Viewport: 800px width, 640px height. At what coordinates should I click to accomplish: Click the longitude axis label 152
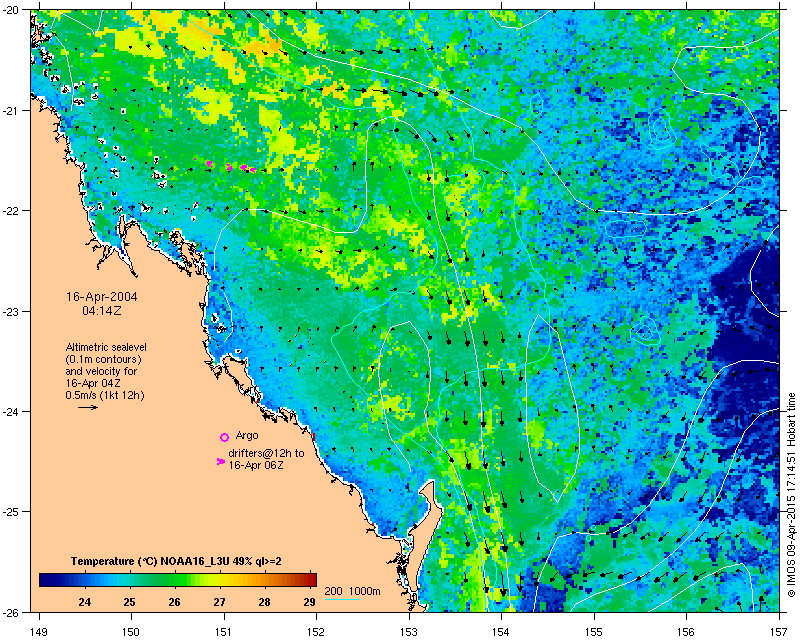coord(316,632)
